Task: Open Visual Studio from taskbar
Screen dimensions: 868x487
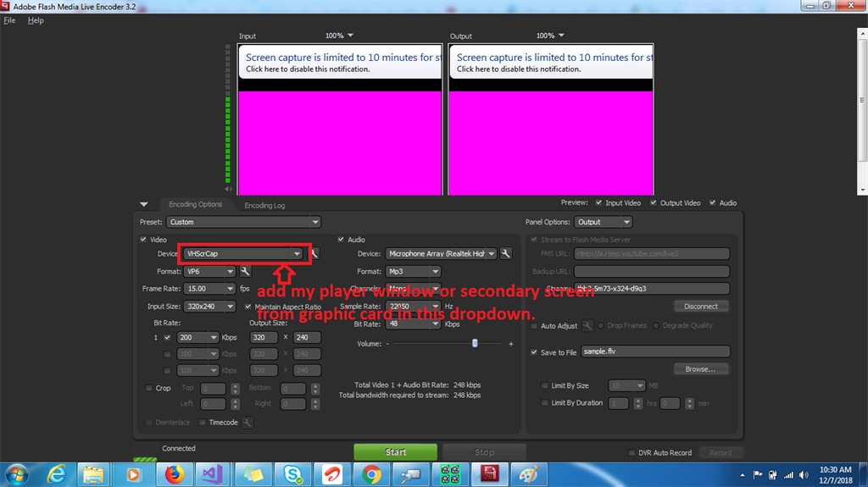Action: click(x=213, y=474)
